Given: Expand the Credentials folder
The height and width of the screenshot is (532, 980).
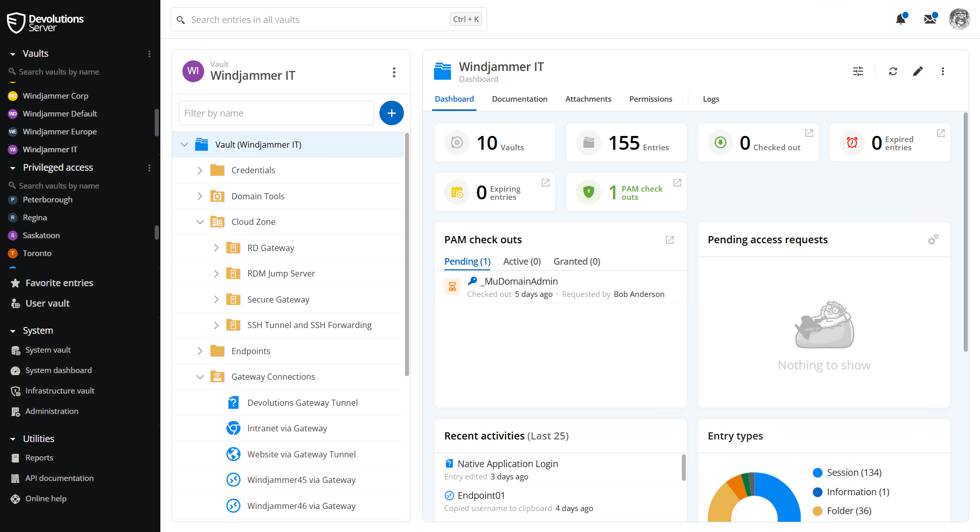Looking at the screenshot, I should point(200,171).
